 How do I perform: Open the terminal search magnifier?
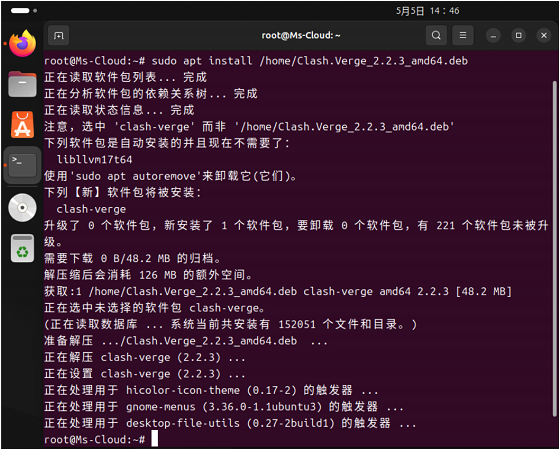point(436,35)
